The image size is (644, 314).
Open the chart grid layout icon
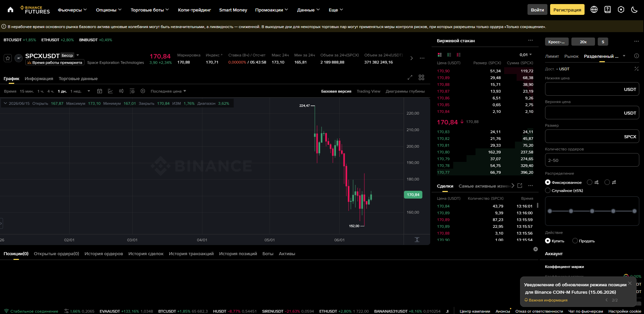[x=421, y=77]
